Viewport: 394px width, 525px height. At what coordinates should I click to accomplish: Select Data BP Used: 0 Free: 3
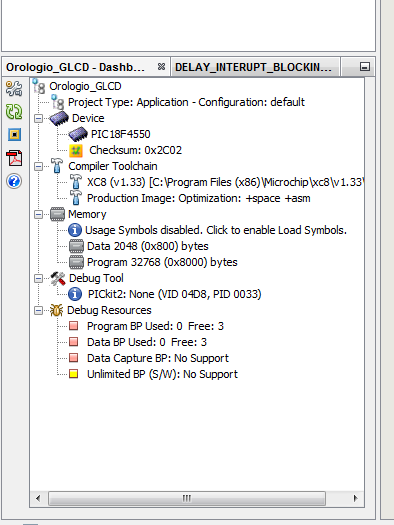147,342
